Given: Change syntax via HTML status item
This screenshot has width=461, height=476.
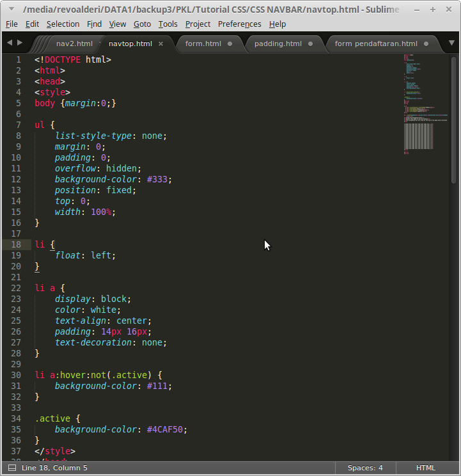Looking at the screenshot, I should click(426, 468).
